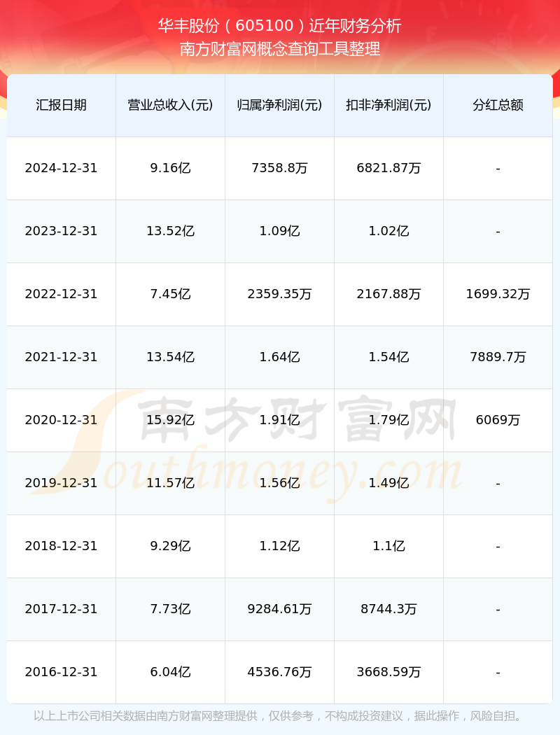560x735 pixels.
Task: Select the 1699.32万 dividend cell
Action: click(x=498, y=295)
